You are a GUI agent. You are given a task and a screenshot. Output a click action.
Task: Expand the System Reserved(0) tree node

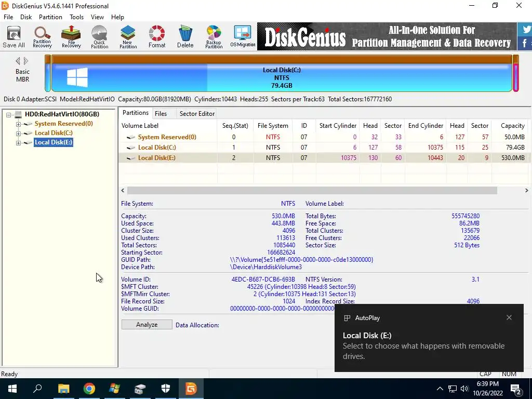(18, 124)
